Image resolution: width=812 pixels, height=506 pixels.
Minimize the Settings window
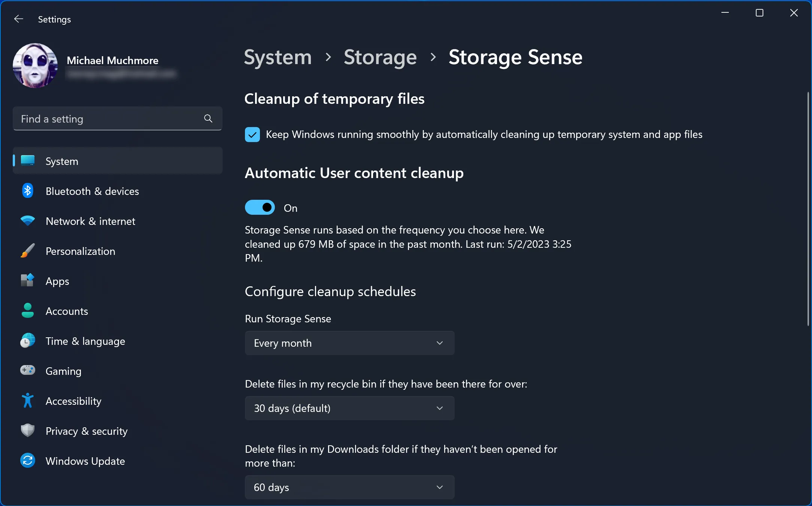click(x=725, y=13)
